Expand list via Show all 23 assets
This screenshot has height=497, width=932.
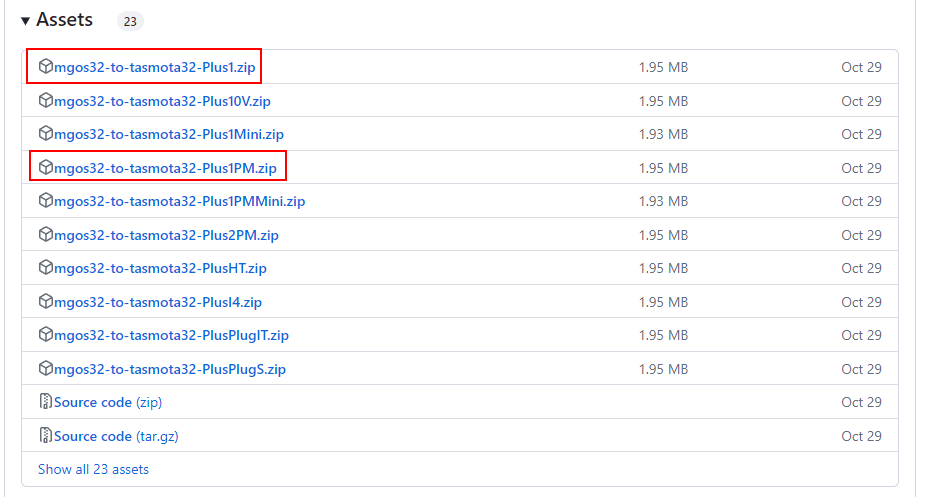(x=93, y=469)
